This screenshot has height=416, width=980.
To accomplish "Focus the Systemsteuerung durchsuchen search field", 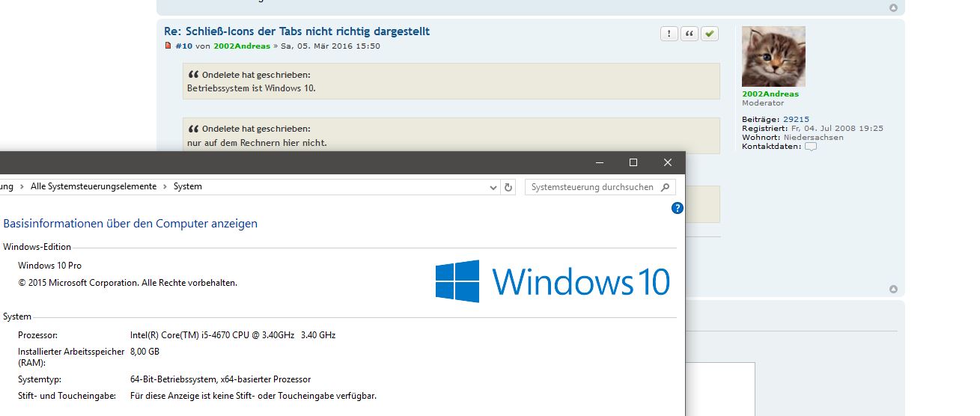I will 591,187.
